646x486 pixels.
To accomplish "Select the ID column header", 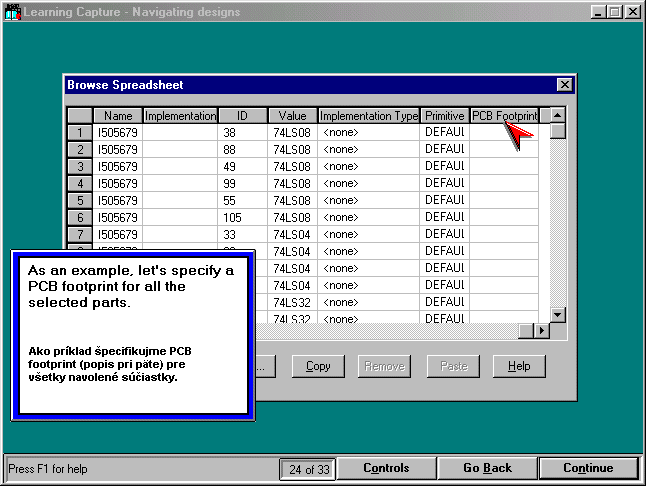I will 242,116.
